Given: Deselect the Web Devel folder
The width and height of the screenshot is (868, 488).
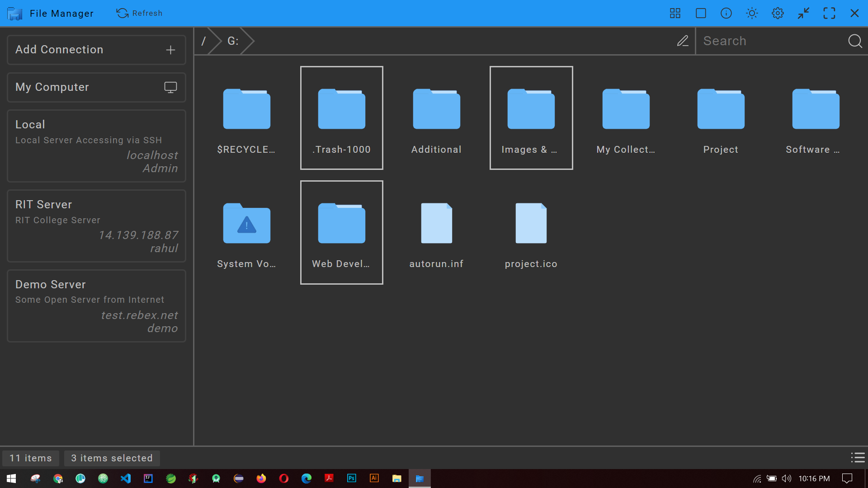Looking at the screenshot, I should pos(341,232).
